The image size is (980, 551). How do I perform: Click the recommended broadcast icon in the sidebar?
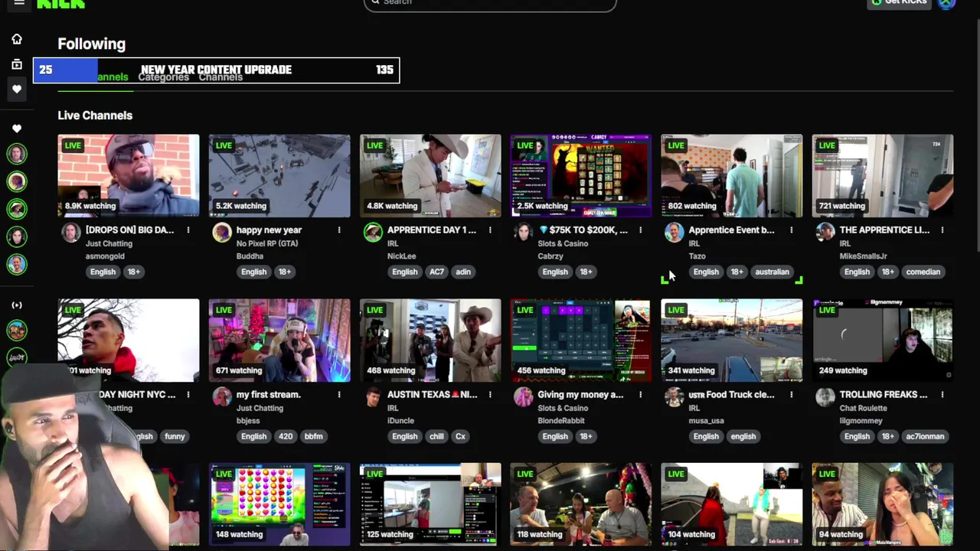(17, 305)
